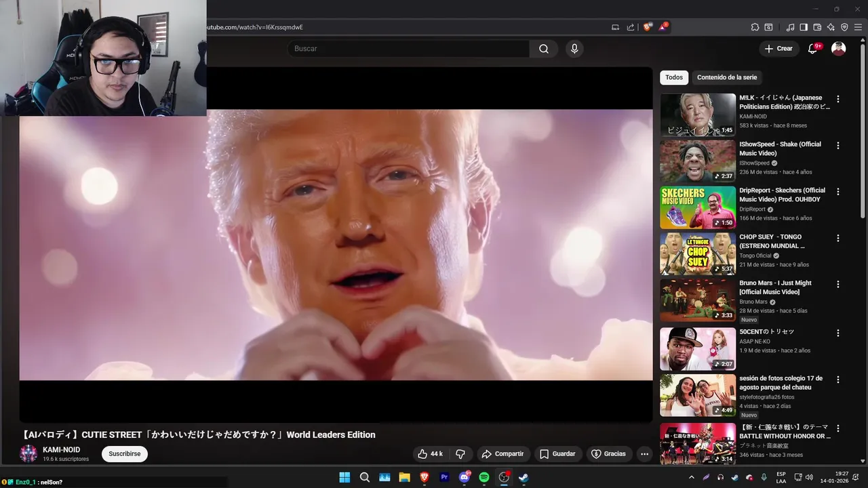The width and height of the screenshot is (868, 488).
Task: Open Brave Wallet icon
Action: pos(817,27)
